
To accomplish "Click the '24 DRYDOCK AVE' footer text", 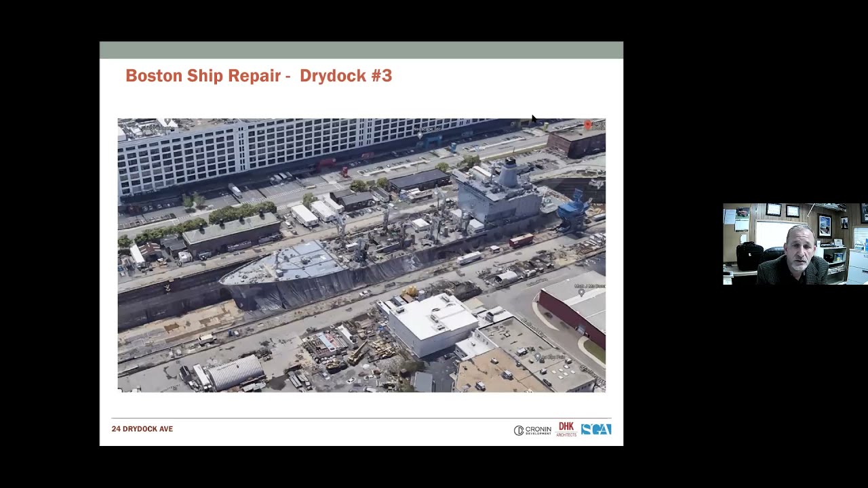I will [142, 429].
